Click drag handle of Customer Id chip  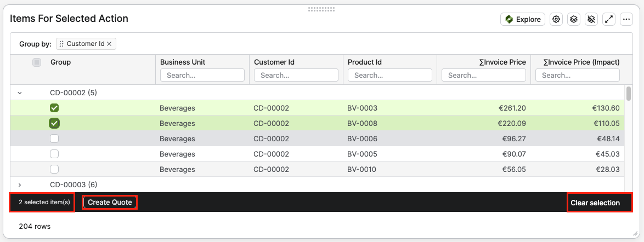click(61, 44)
